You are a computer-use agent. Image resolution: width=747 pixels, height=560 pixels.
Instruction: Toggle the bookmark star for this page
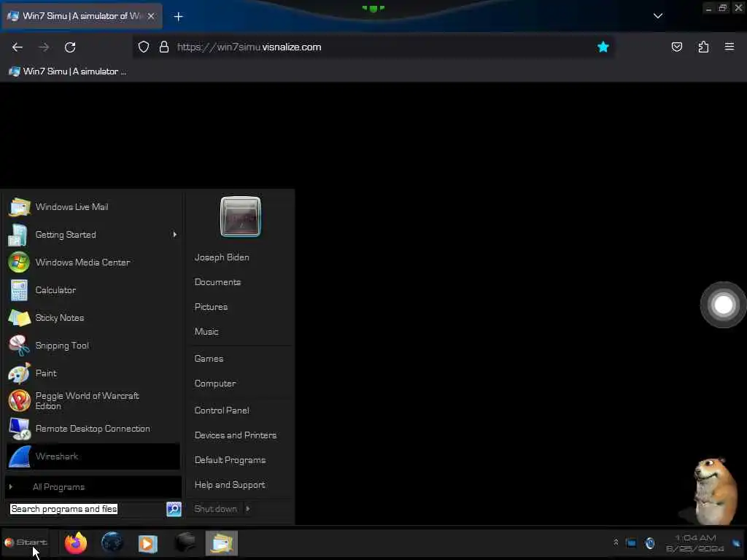pyautogui.click(x=603, y=47)
